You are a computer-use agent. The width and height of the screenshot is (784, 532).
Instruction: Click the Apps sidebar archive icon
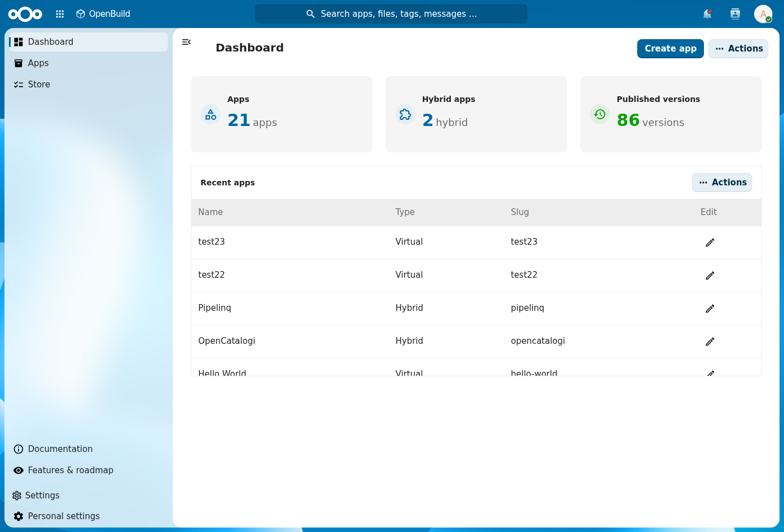[x=18, y=63]
